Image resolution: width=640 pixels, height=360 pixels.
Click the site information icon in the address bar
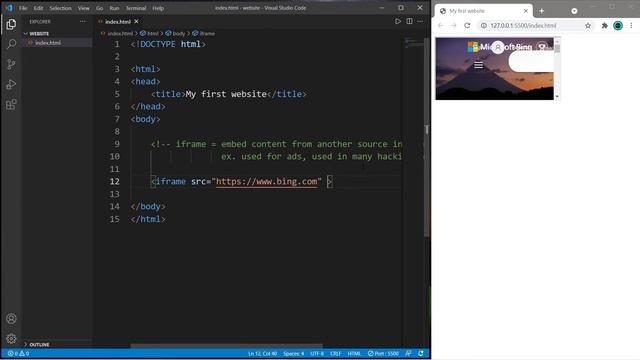483,25
